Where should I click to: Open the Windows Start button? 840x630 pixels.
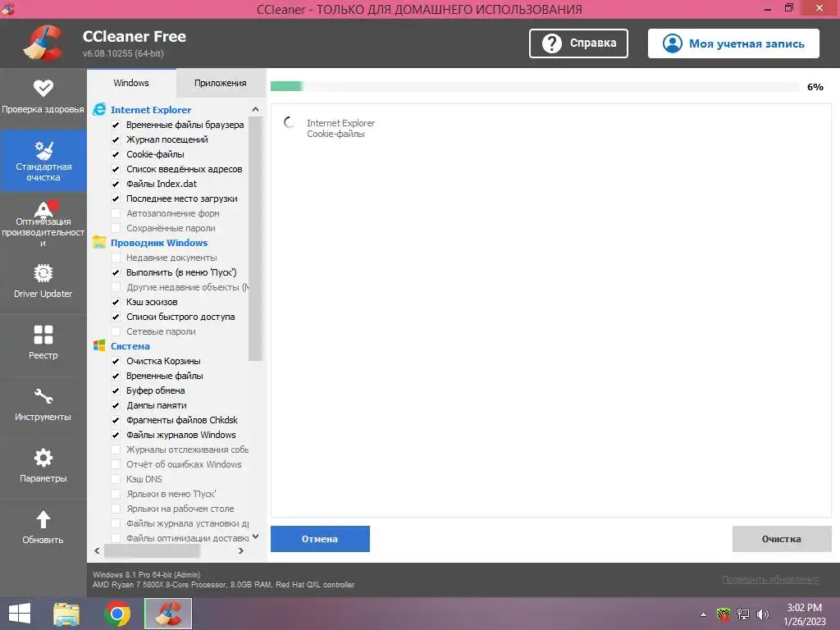point(20,614)
